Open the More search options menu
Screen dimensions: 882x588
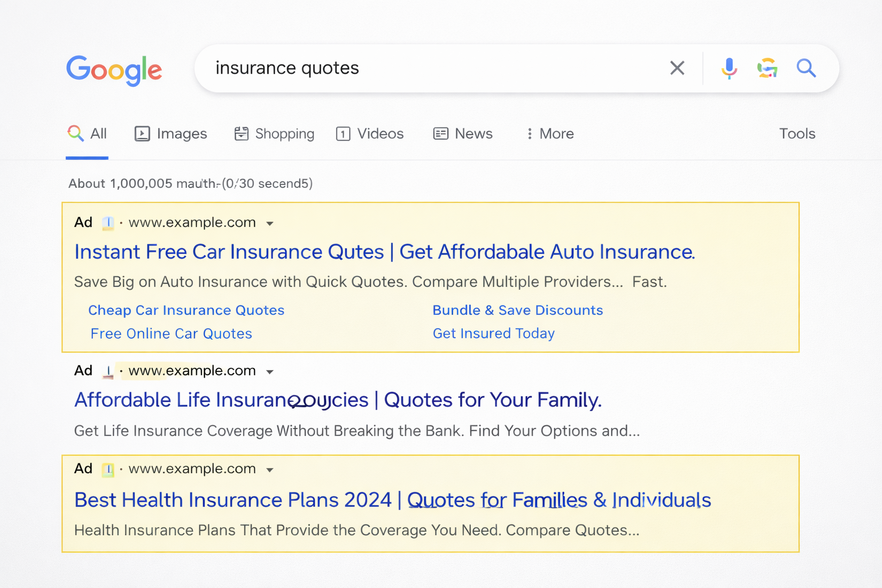coord(548,133)
